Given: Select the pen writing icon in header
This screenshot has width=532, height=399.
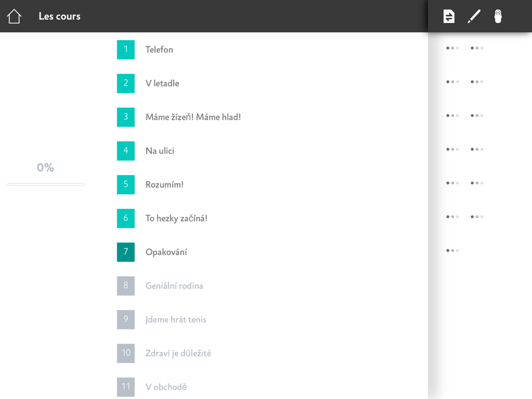Looking at the screenshot, I should tap(473, 16).
